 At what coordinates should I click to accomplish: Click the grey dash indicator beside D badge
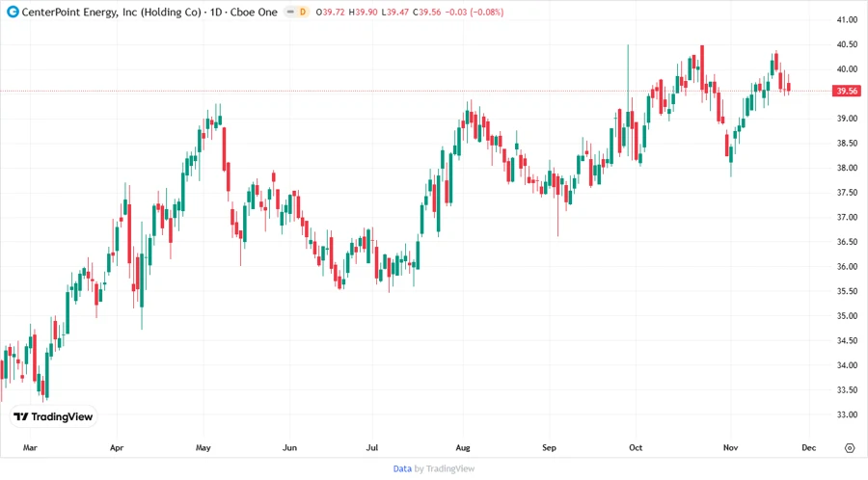point(290,12)
